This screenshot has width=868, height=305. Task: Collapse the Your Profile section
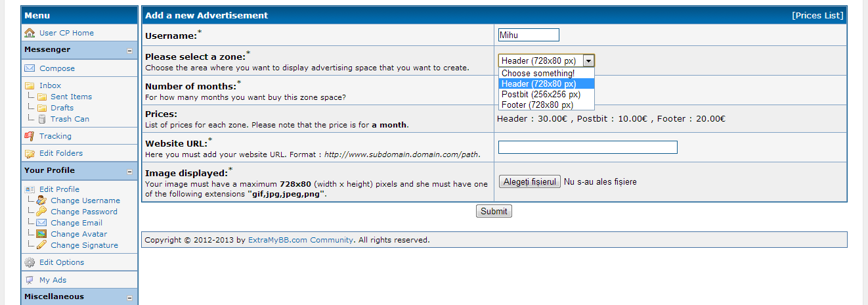pyautogui.click(x=129, y=172)
